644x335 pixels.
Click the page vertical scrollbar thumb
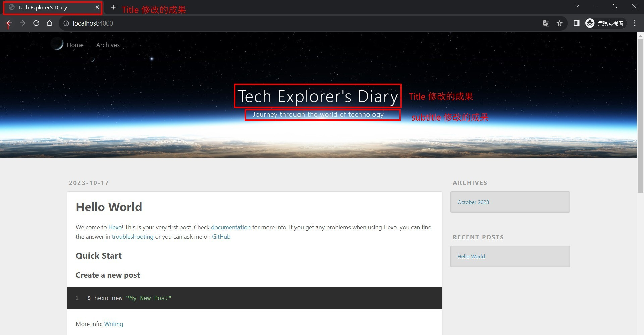click(x=640, y=116)
